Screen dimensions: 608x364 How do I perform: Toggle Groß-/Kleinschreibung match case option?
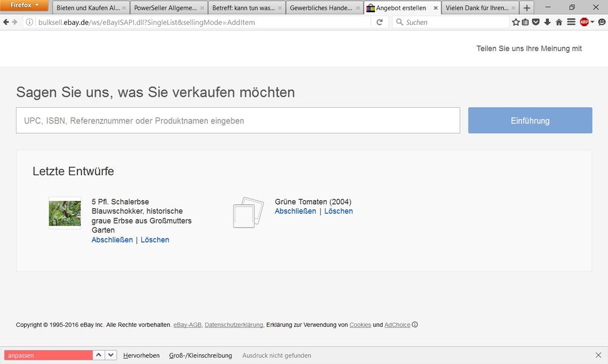pos(200,355)
